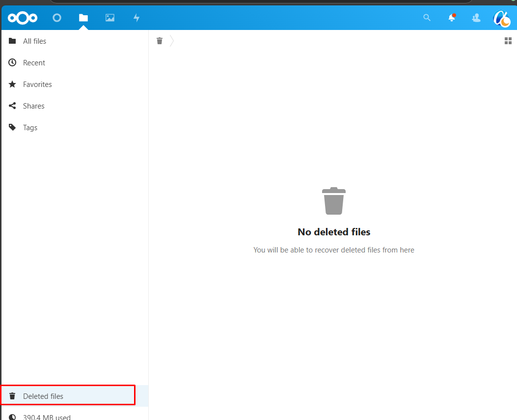The image size is (517, 420).
Task: Show Recent files in the sidebar
Action: (34, 63)
